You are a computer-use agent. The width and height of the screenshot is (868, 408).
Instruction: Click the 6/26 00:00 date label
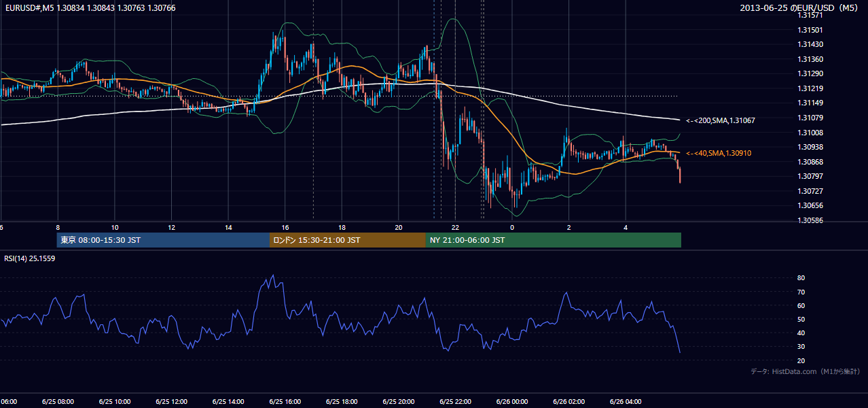click(512, 401)
